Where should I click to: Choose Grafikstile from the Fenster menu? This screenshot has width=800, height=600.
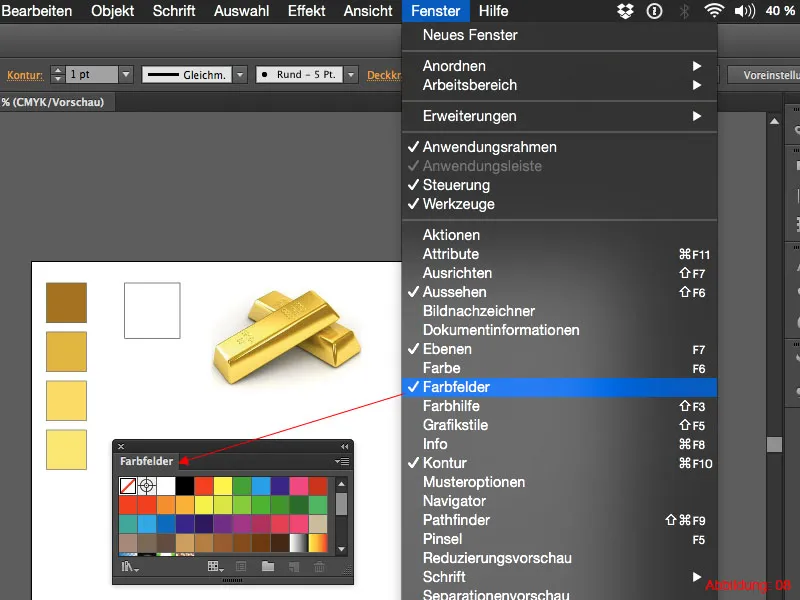(559, 425)
